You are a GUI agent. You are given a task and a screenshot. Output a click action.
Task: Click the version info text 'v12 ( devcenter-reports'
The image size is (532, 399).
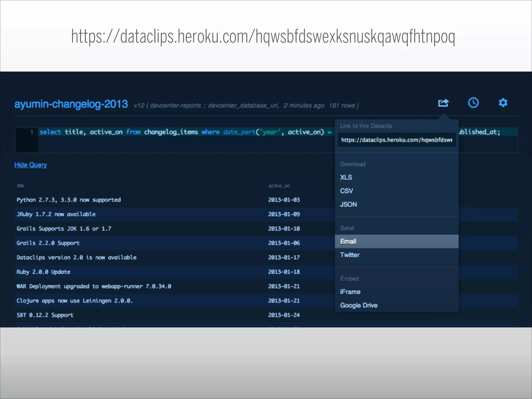click(x=168, y=105)
